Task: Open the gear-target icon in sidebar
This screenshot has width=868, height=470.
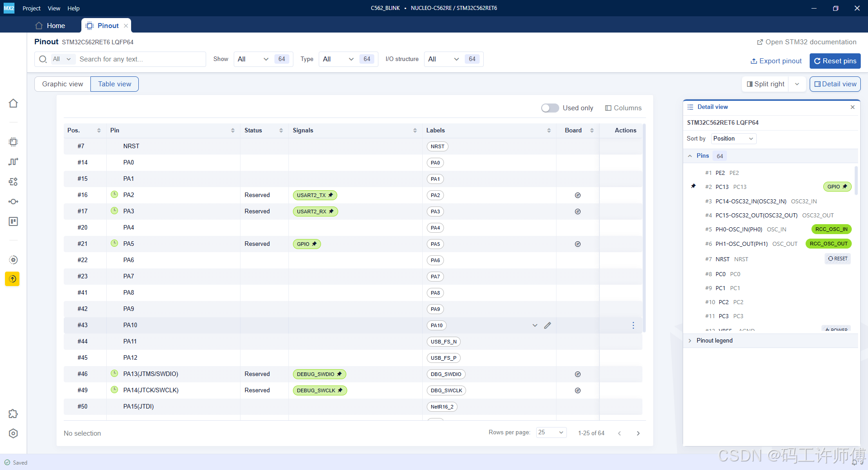Action: [x=13, y=260]
